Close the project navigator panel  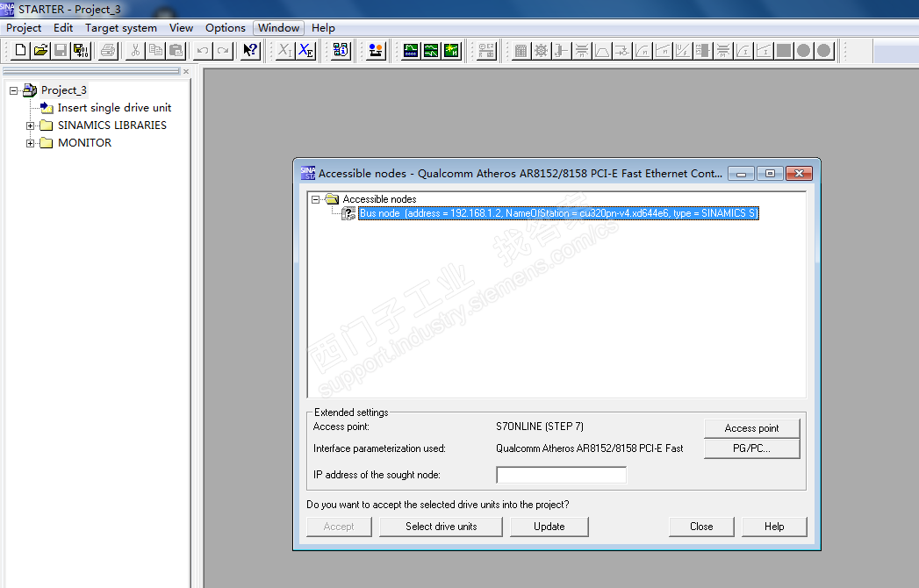186,71
